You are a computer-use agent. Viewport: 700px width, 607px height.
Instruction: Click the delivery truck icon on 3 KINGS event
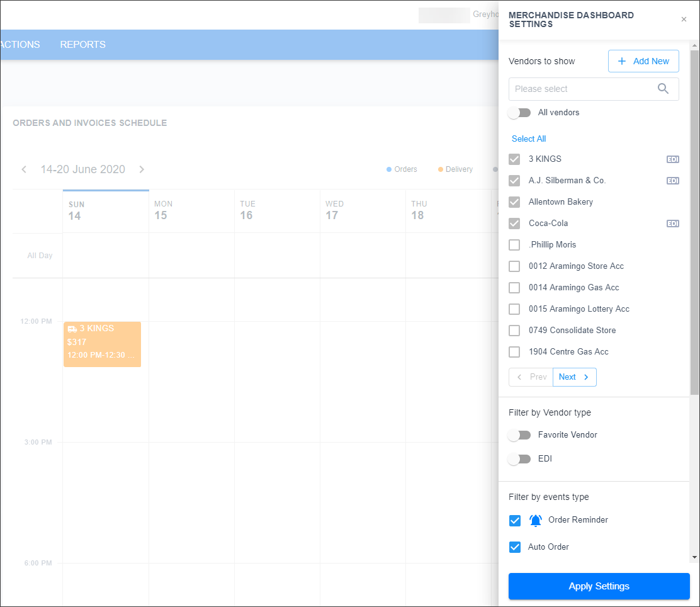(x=72, y=329)
